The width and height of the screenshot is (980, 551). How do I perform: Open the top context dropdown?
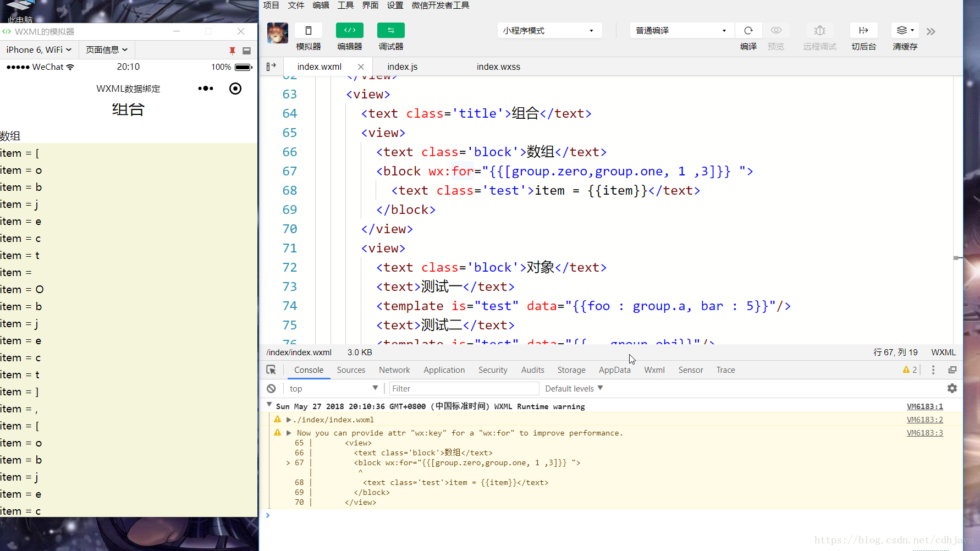(x=334, y=389)
